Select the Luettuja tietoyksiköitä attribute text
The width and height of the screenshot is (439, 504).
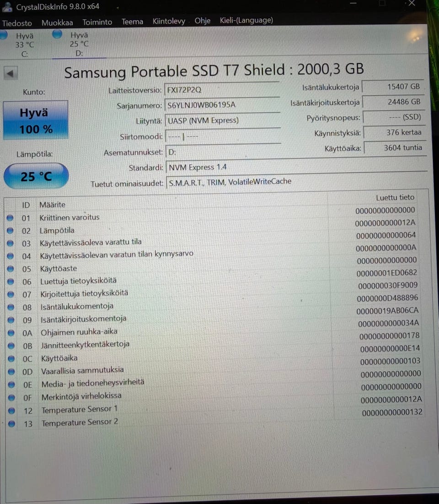78,281
